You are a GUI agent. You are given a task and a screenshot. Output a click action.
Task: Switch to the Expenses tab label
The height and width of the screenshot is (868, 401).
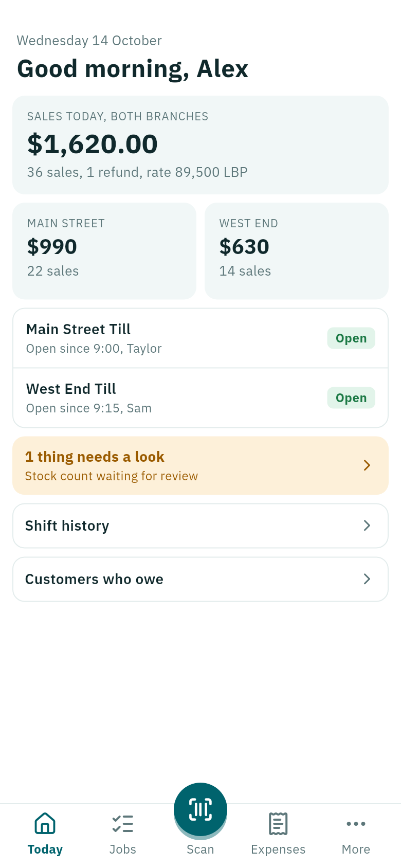coord(278,849)
